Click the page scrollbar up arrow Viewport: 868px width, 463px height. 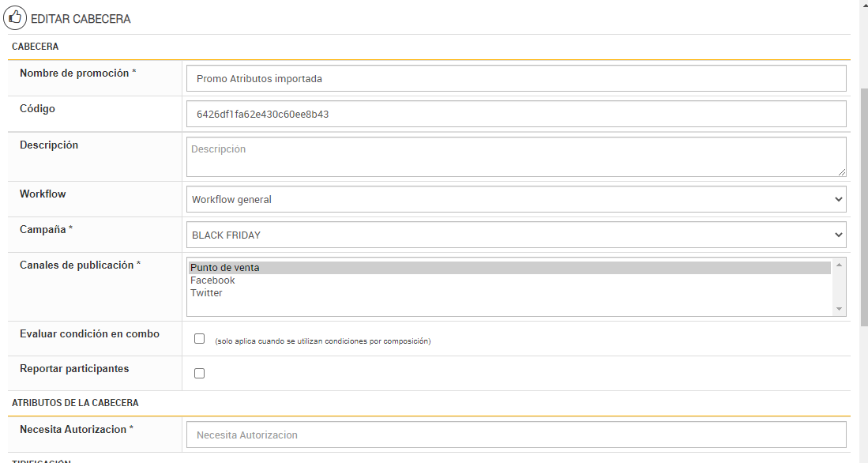[863, 5]
